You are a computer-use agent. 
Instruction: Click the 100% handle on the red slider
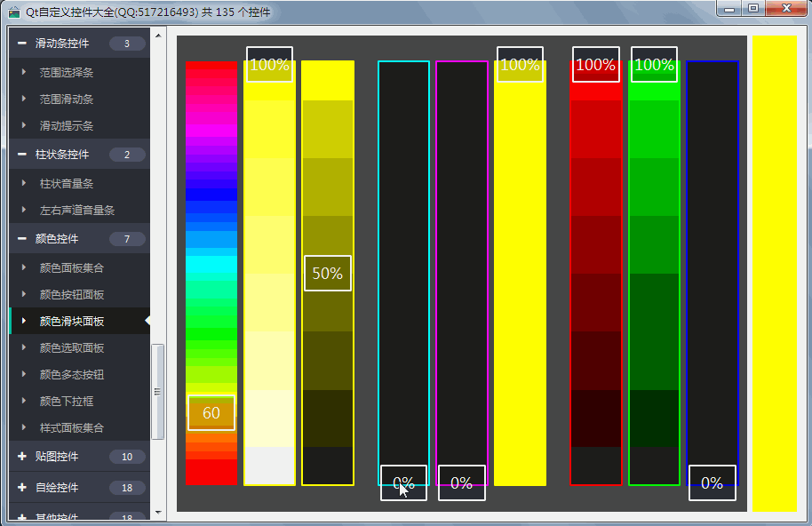(595, 65)
